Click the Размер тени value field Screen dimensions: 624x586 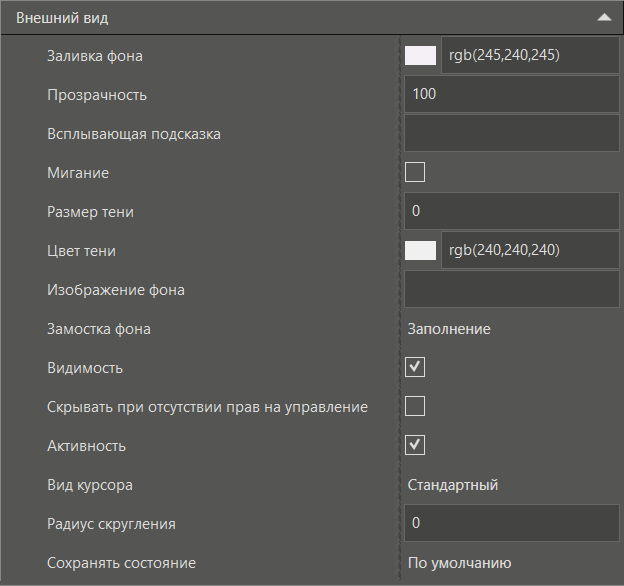[510, 212]
